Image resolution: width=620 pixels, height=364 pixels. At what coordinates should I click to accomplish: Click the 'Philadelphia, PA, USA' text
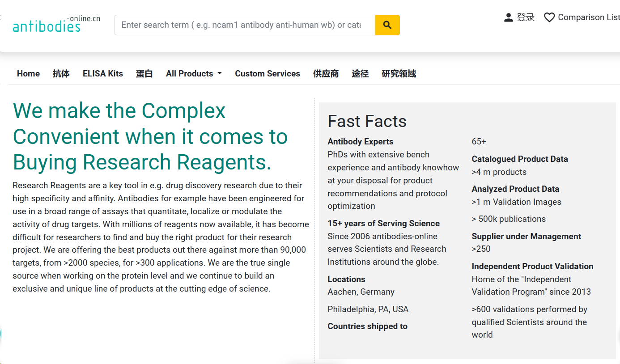[x=368, y=309]
